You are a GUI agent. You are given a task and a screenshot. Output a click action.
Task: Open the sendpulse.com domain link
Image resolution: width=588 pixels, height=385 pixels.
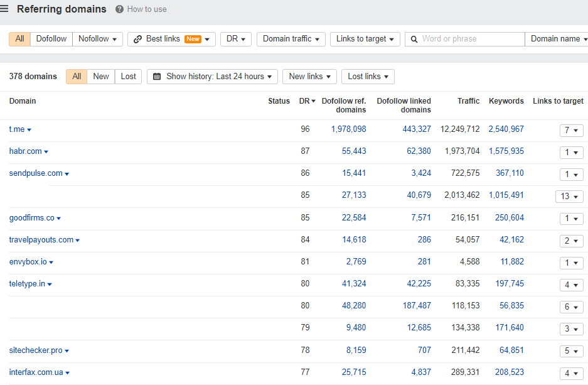point(36,173)
